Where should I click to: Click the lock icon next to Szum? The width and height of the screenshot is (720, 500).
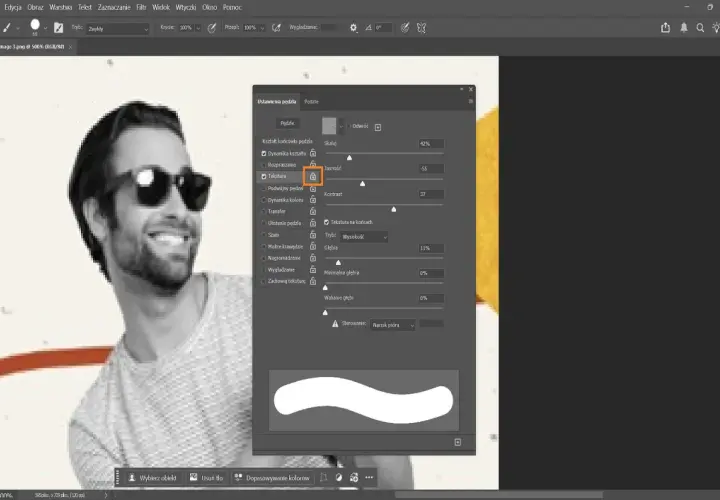[313, 235]
